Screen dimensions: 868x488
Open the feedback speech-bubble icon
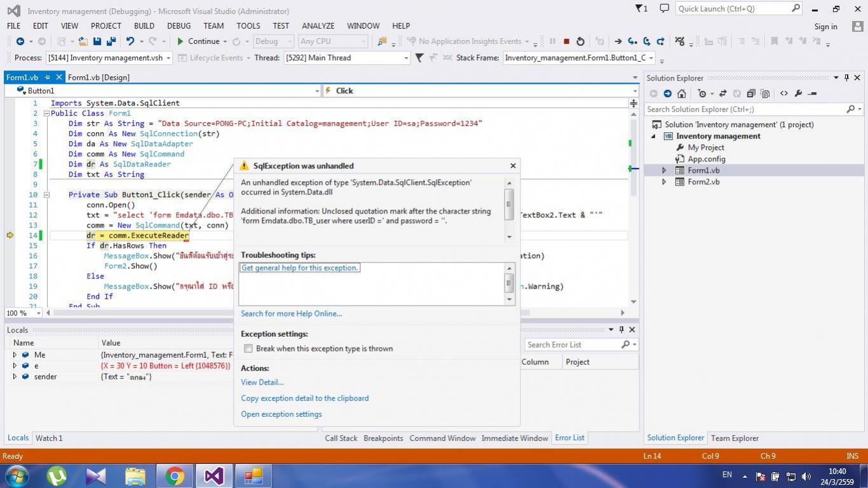coord(664,8)
